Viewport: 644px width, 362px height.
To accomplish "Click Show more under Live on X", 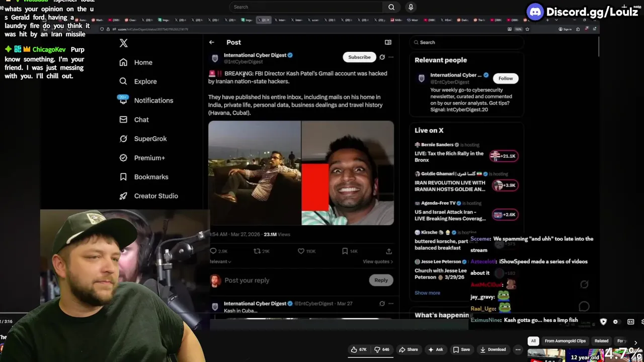I will 427,293.
